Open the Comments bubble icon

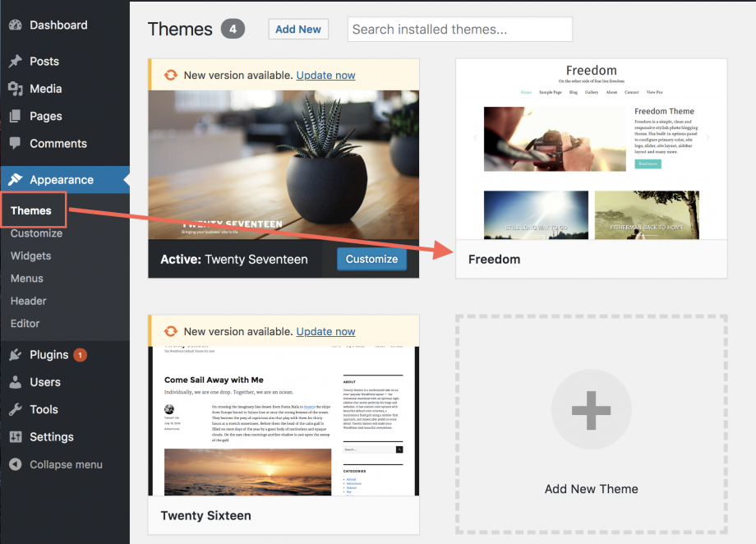pyautogui.click(x=16, y=143)
